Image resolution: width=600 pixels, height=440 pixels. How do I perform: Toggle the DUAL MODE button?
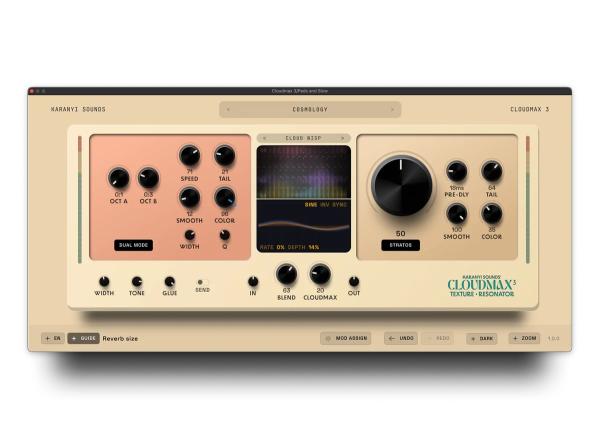tap(134, 245)
